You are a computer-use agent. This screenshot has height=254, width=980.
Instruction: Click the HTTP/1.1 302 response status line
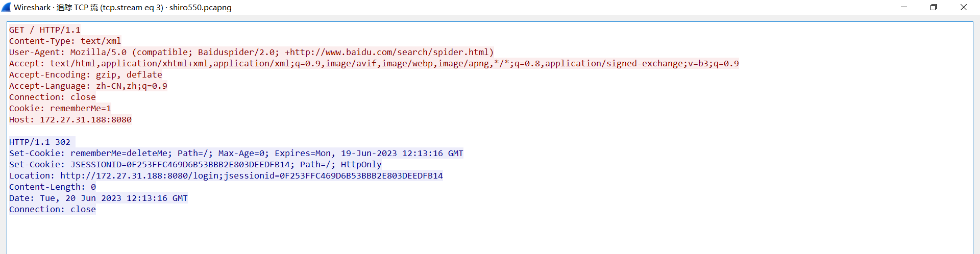(40, 142)
